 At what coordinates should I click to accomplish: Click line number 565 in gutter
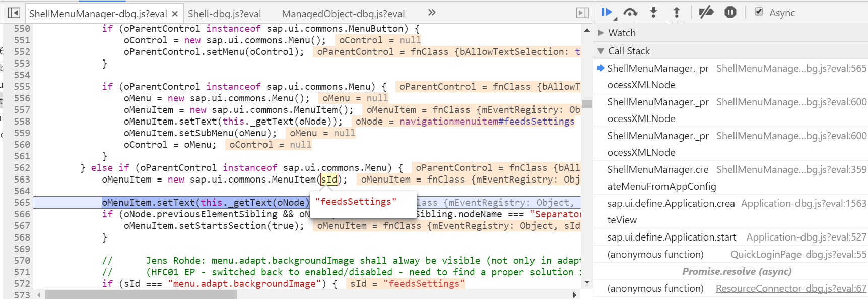tap(22, 202)
